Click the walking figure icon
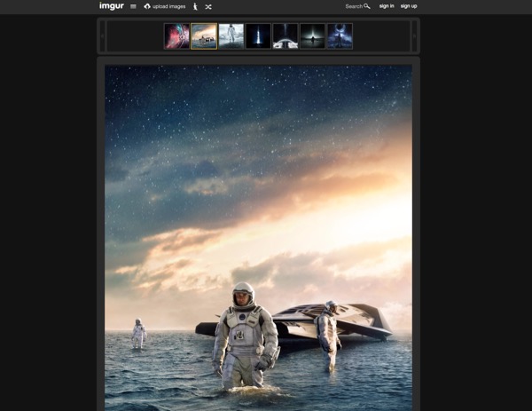Screen dimensions: 532x411 tap(195, 6)
